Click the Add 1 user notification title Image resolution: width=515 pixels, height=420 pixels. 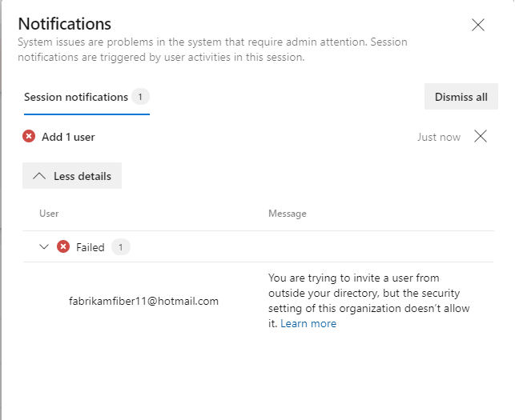68,137
